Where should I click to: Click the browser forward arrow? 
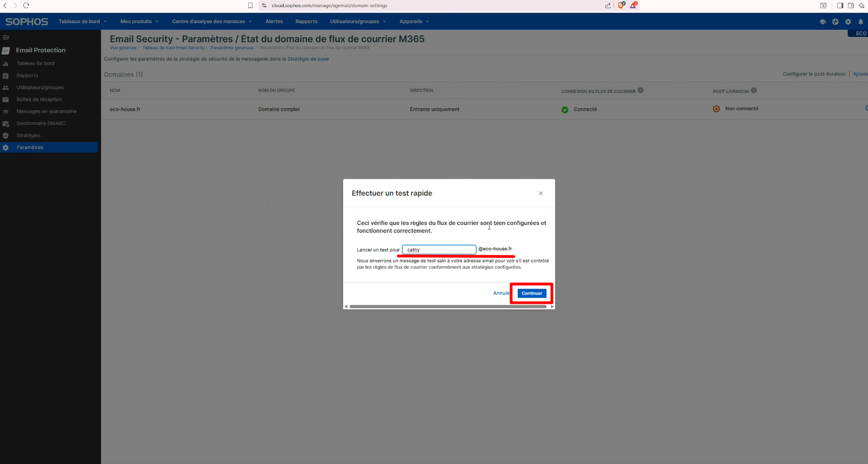[x=15, y=6]
